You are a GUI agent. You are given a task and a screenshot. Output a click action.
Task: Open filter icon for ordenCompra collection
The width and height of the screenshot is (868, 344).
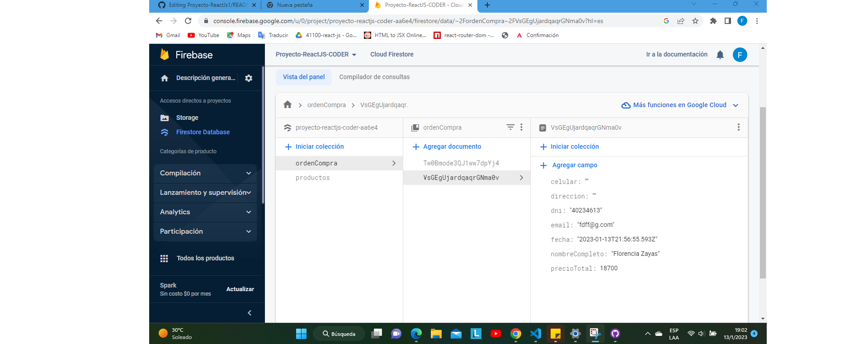point(510,127)
